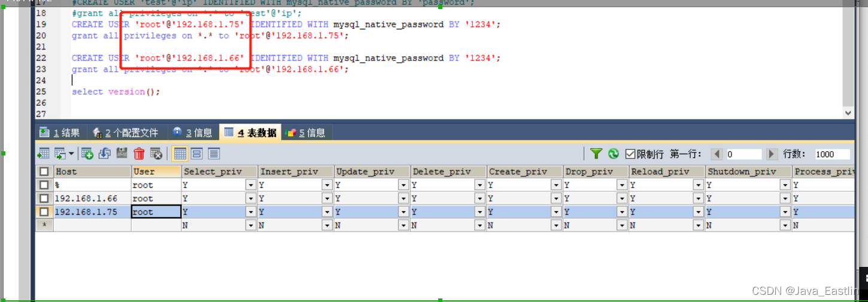Viewport: 868px width, 302px height.
Task: Click the Host column header
Action: (92, 172)
